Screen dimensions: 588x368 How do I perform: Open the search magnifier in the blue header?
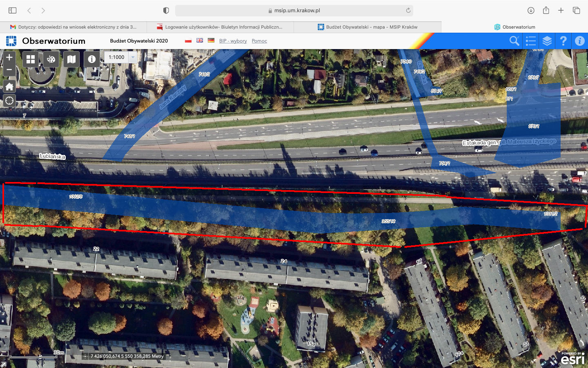click(x=514, y=41)
